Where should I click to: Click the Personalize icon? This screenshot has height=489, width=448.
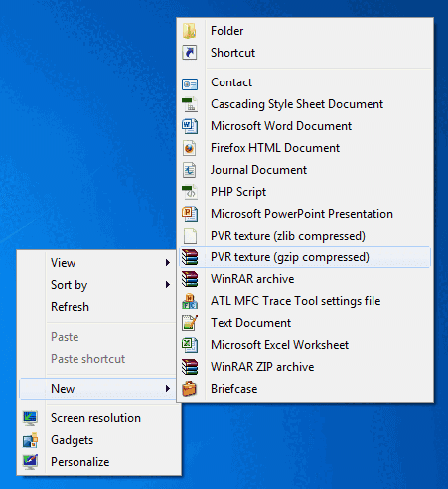coord(30,462)
